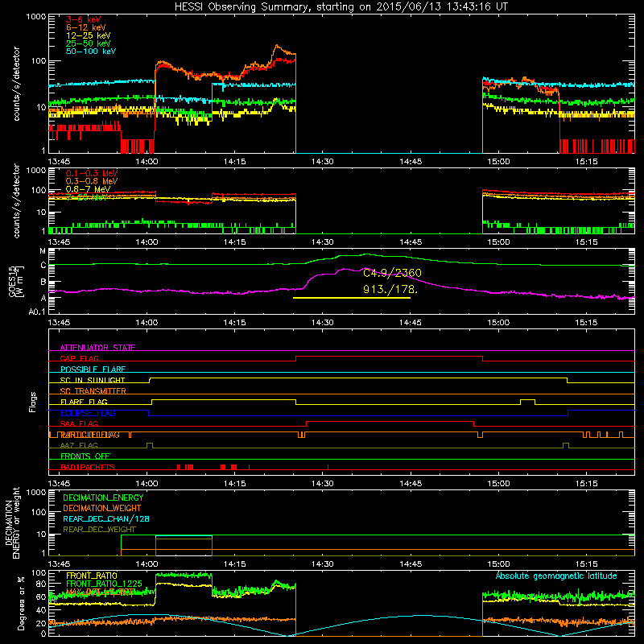Image resolution: width=644 pixels, height=644 pixels.
Task: Click the REAR_DEC_CHAN/128 legend label
Action: click(x=106, y=519)
